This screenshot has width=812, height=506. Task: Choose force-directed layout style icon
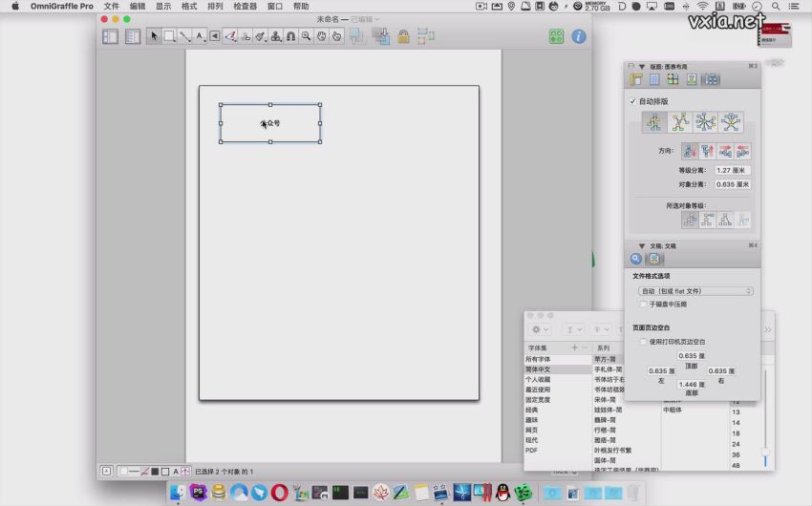click(x=680, y=122)
